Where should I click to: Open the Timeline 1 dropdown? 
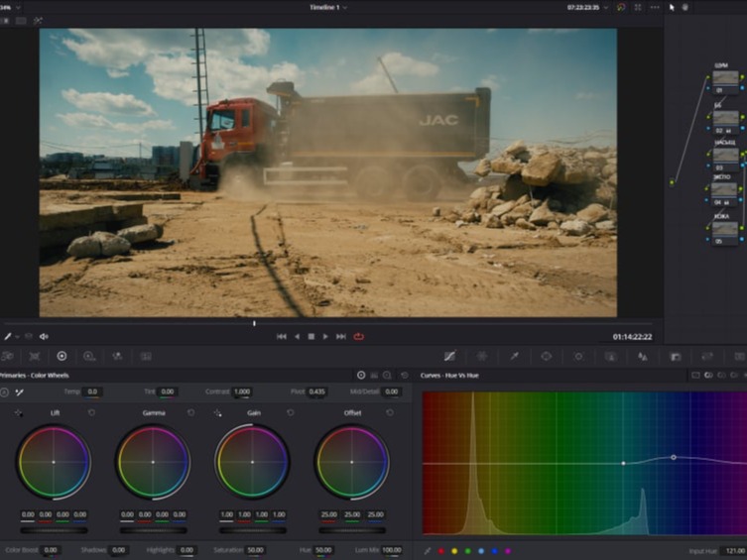coord(328,7)
